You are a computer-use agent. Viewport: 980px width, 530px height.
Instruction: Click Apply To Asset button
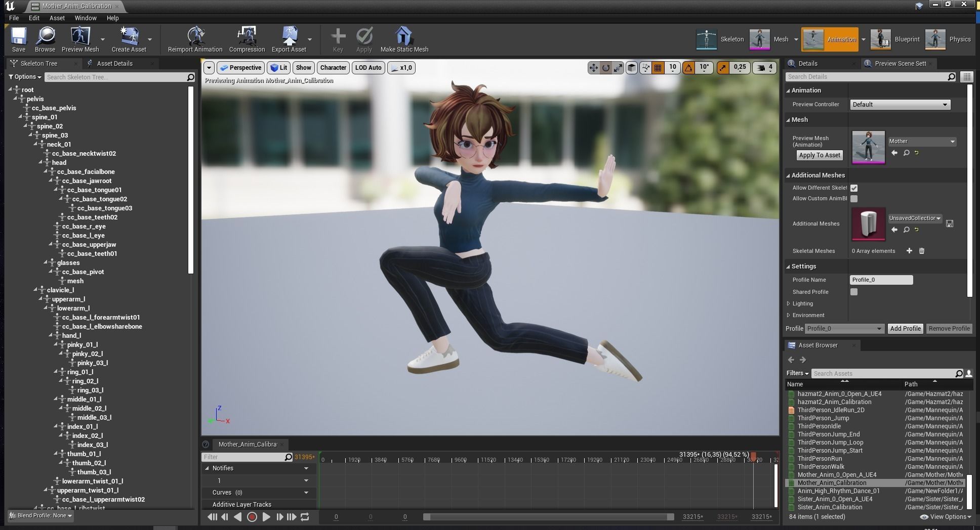(x=820, y=155)
